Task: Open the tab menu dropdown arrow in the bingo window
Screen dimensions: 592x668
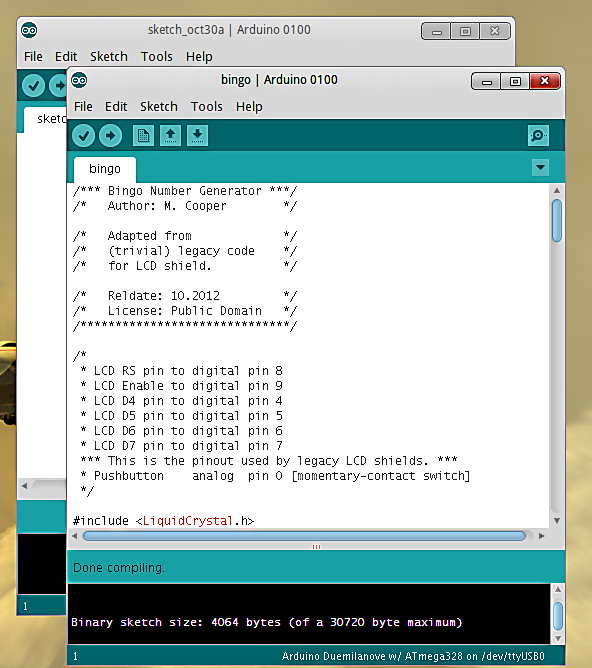Action: tap(540, 167)
